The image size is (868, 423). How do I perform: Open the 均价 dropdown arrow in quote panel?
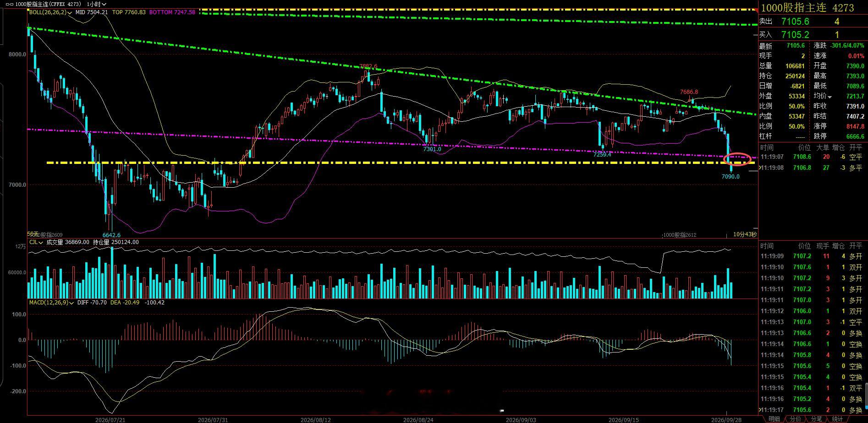(830, 97)
